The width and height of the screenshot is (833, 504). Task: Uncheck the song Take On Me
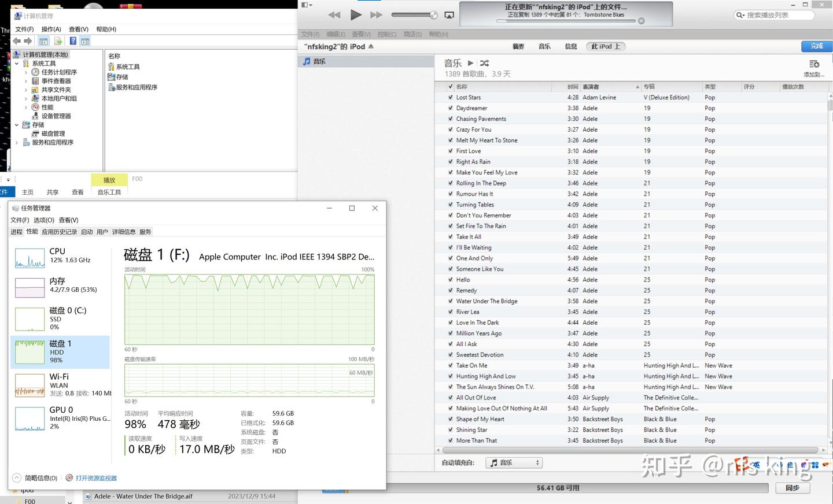tap(451, 365)
